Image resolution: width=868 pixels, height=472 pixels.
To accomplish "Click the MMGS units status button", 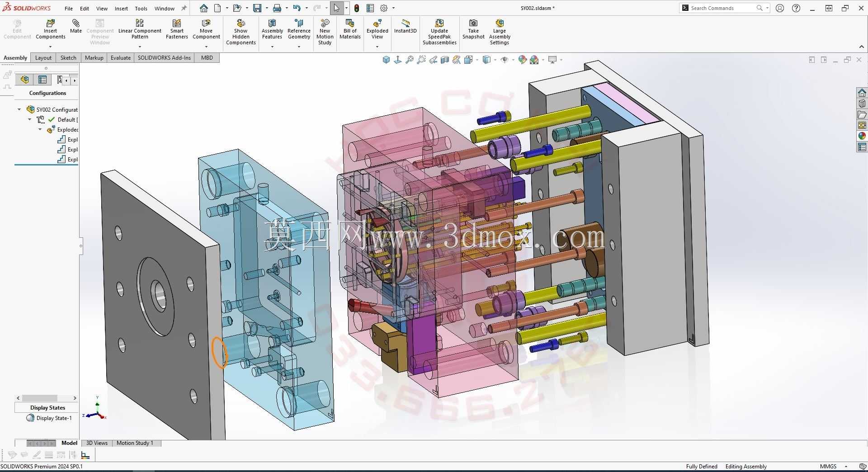I will (x=828, y=467).
